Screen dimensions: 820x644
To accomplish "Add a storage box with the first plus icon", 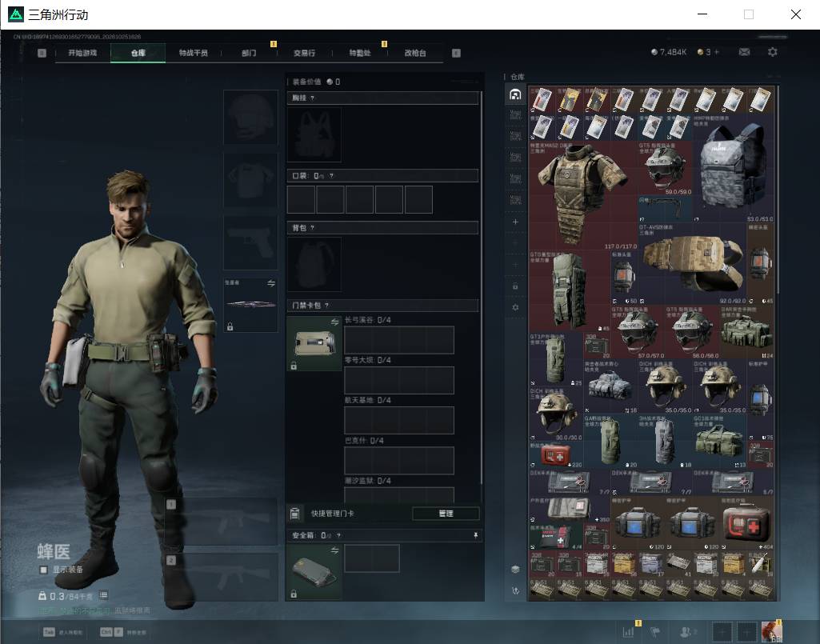I will point(515,222).
